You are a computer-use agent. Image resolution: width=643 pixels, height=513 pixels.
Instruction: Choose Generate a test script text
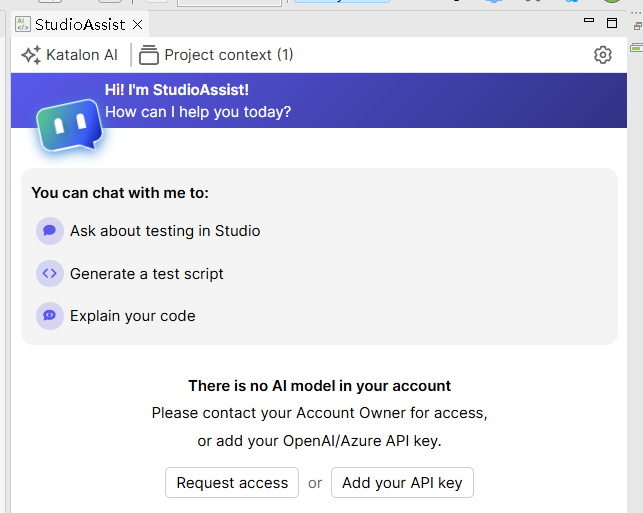[x=147, y=274]
